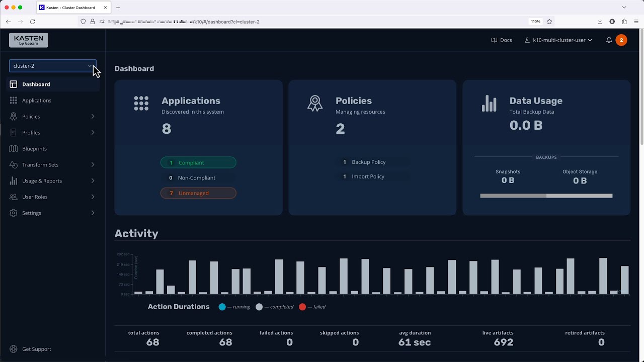This screenshot has width=644, height=362.
Task: Open the Profiles sidebar item
Action: [52, 133]
